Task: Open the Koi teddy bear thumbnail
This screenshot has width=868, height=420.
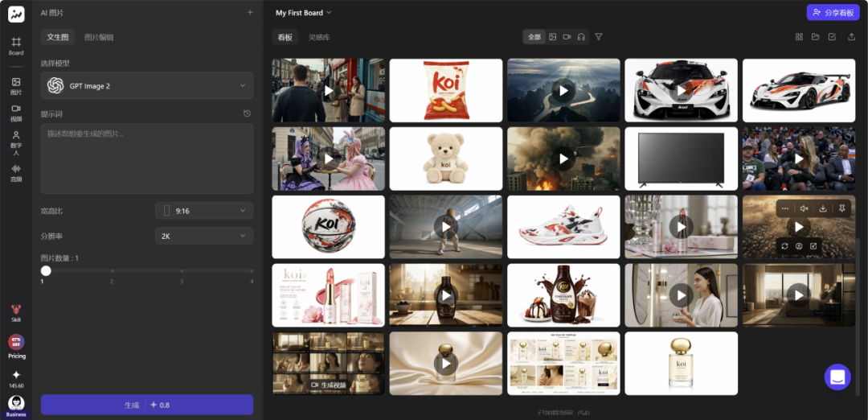Action: (x=445, y=159)
